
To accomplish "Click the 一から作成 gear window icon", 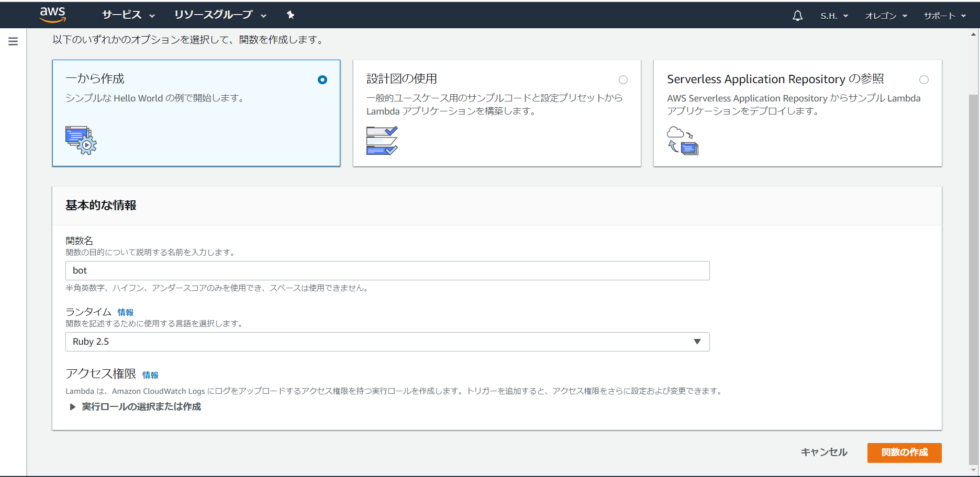I will [81, 140].
